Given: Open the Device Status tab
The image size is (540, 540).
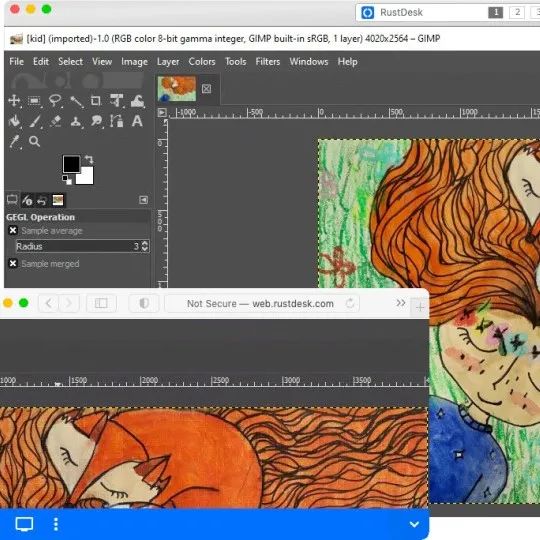Looking at the screenshot, I should pyautogui.click(x=27, y=200).
